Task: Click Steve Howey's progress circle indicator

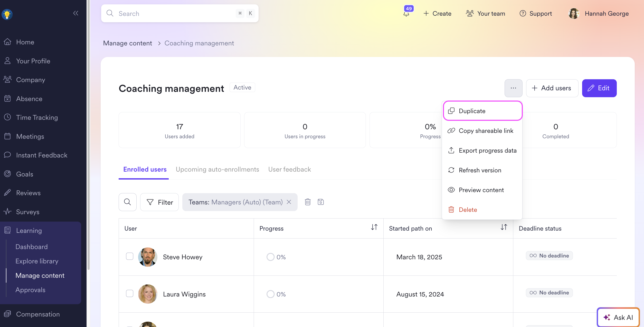Action: pyautogui.click(x=270, y=257)
